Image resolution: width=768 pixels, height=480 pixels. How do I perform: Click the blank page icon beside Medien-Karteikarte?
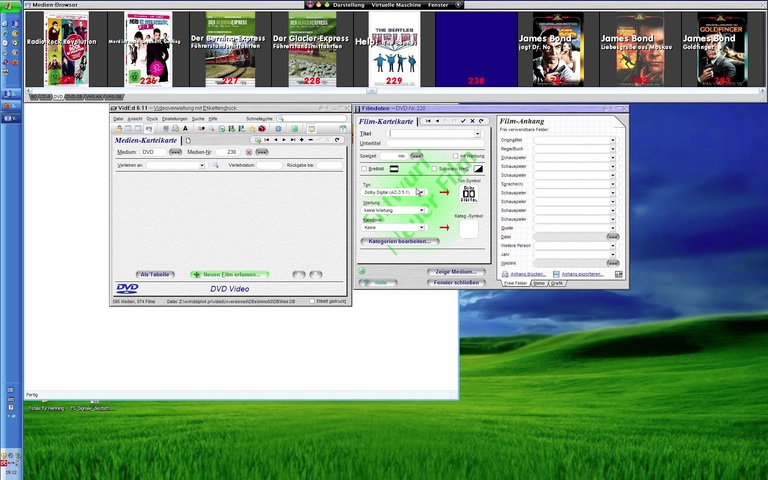[188, 141]
